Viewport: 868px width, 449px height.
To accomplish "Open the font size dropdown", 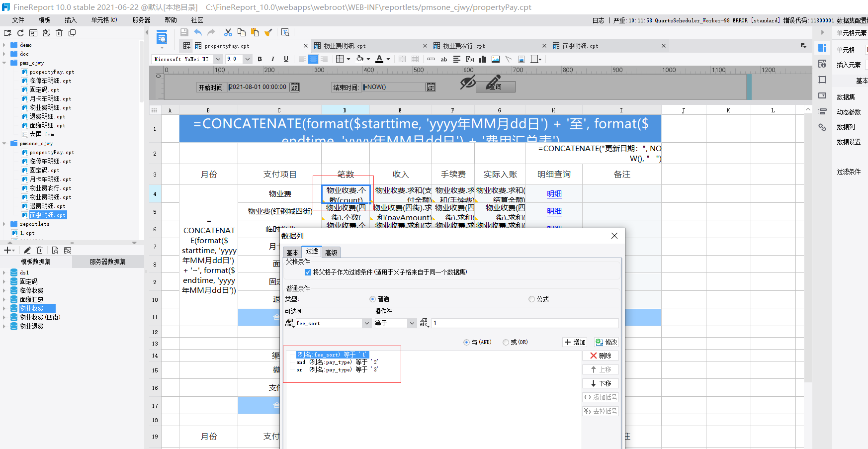I will coord(248,59).
